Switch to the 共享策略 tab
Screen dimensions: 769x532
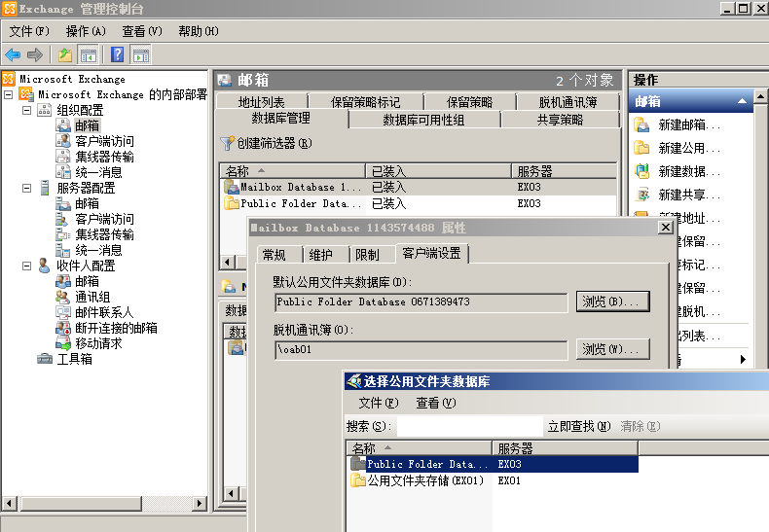(560, 120)
